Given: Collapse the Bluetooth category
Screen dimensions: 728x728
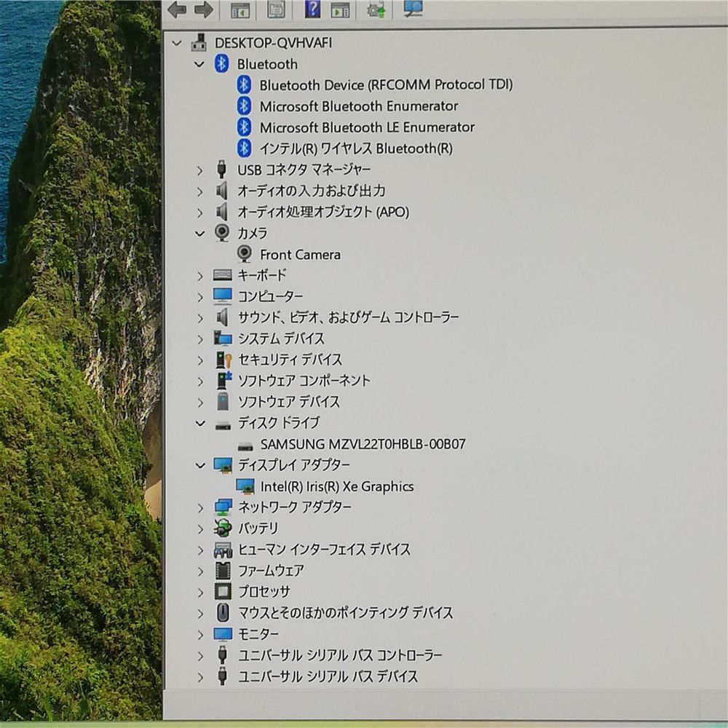Looking at the screenshot, I should (199, 64).
